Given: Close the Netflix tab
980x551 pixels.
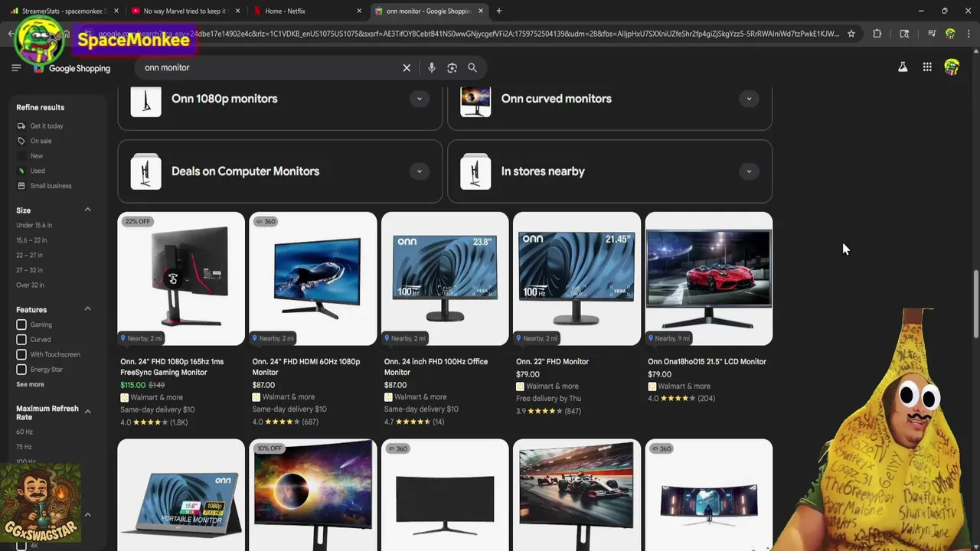Looking at the screenshot, I should (359, 11).
